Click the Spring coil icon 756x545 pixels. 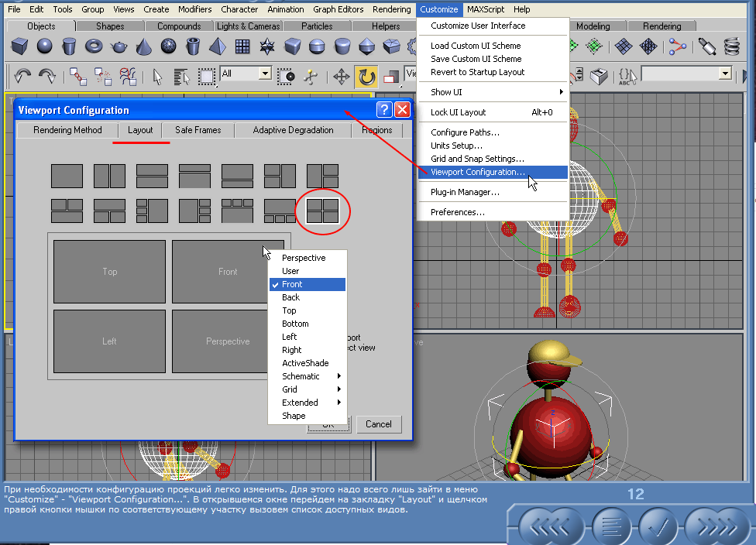(732, 46)
